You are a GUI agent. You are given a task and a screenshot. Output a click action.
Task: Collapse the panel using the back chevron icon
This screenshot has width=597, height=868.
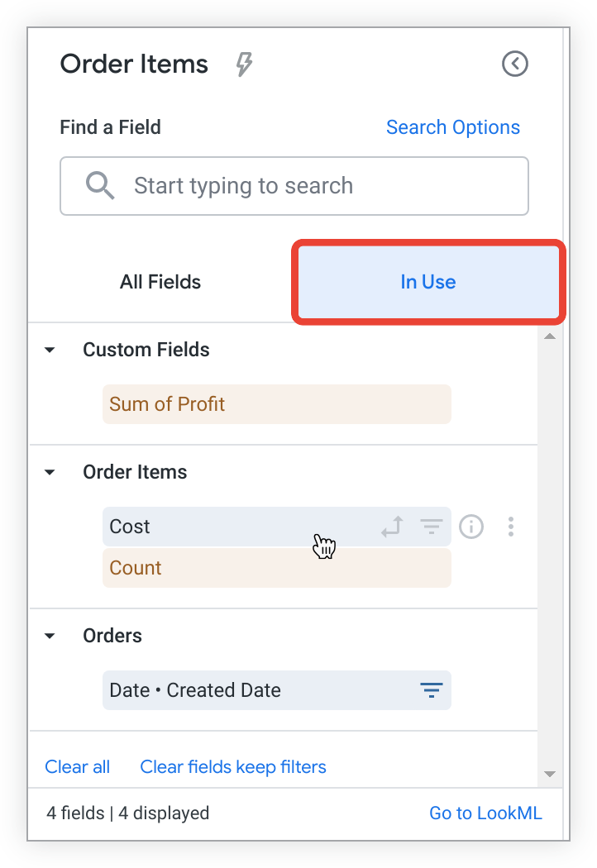pos(514,64)
